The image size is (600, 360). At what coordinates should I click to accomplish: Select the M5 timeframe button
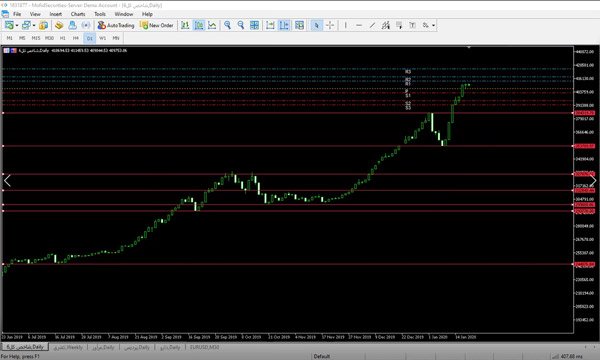point(22,38)
